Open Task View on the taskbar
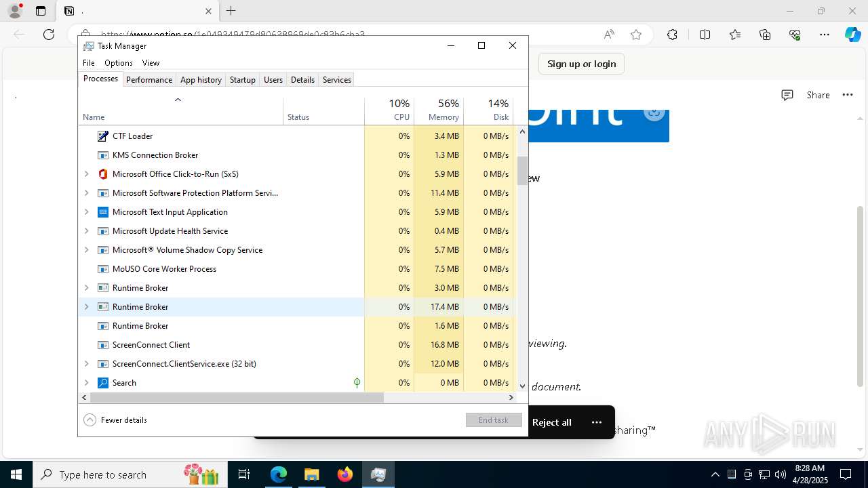 (244, 474)
